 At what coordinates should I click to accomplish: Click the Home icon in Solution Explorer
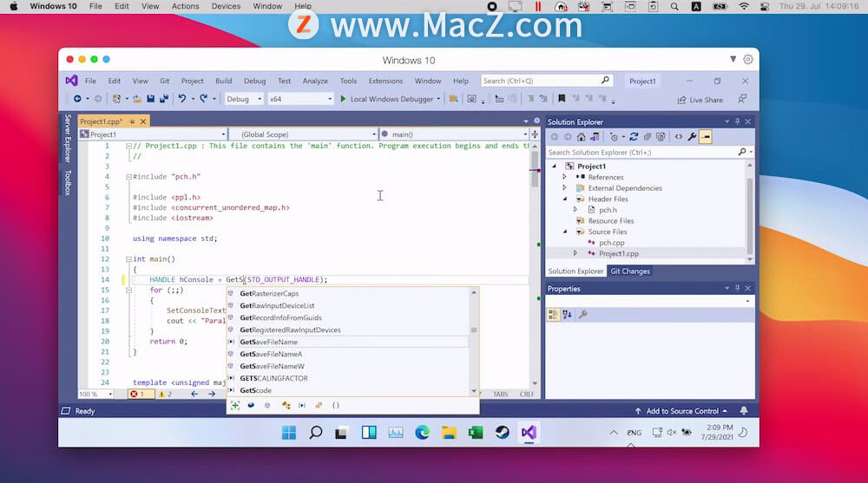pos(581,137)
